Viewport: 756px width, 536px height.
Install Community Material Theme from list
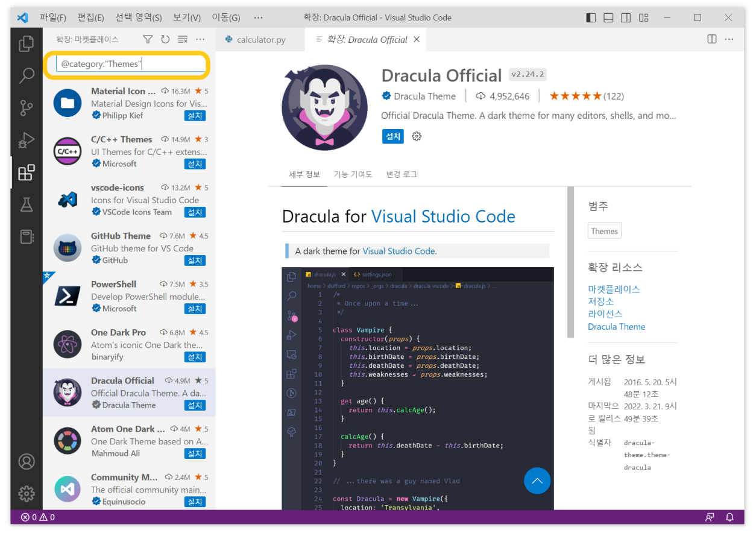(x=195, y=502)
